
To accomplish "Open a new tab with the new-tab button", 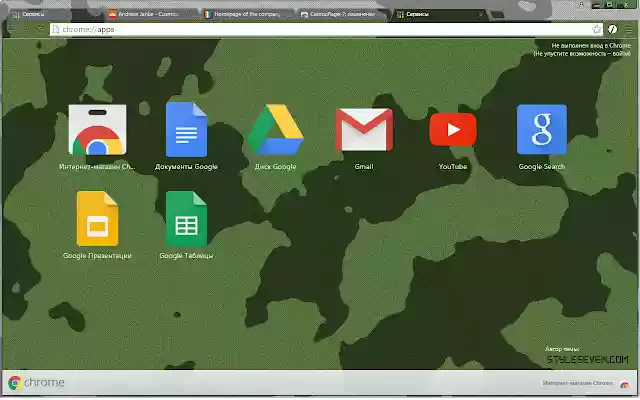I will 497,15.
